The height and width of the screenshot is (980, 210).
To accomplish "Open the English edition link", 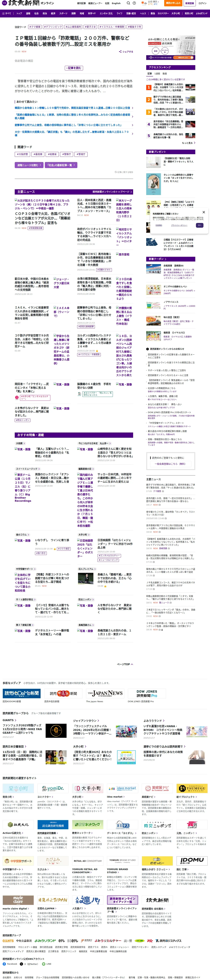I will (x=116, y=3).
